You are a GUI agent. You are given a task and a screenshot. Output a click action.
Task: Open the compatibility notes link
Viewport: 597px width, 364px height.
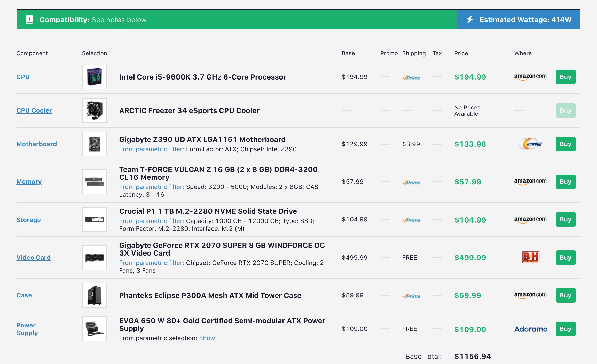115,20
